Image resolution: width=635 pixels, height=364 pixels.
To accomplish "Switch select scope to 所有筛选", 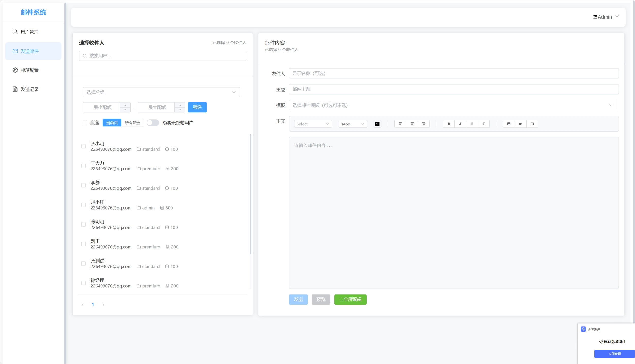I will 133,123.
